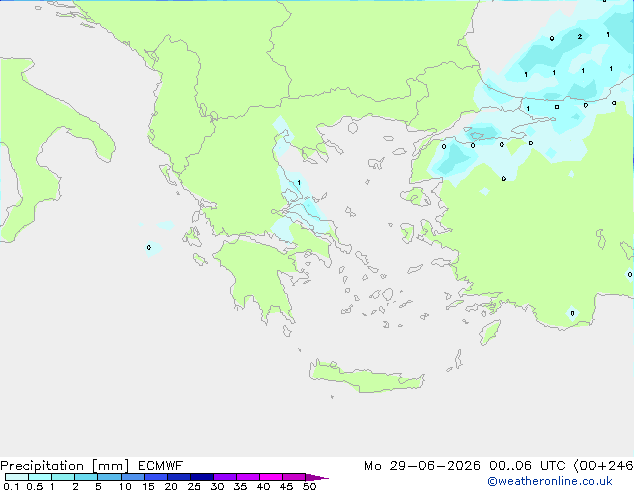Click the '0' value near Turkey's southern coast

point(572,313)
